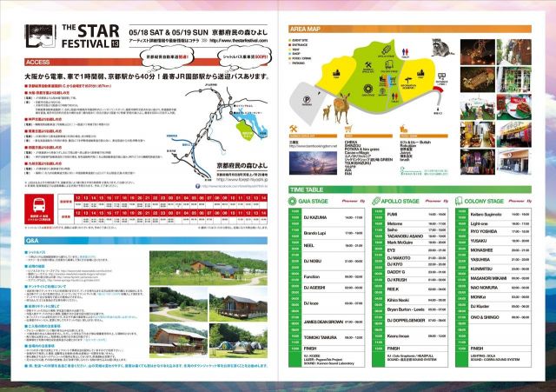556x392 pixels.
Task: Click 'POTARA & hira grass' in shop list
Action: point(361,149)
